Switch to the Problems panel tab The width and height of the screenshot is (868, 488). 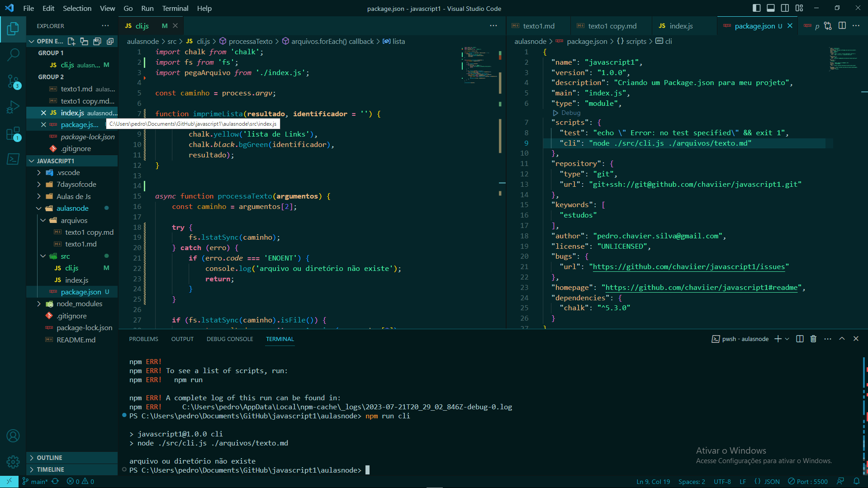click(x=143, y=339)
